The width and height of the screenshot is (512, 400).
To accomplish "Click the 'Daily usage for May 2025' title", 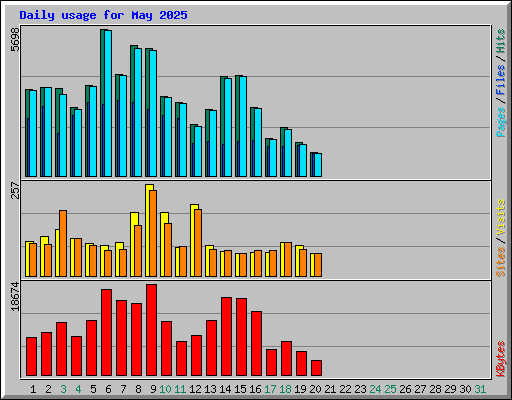I will click(103, 15).
